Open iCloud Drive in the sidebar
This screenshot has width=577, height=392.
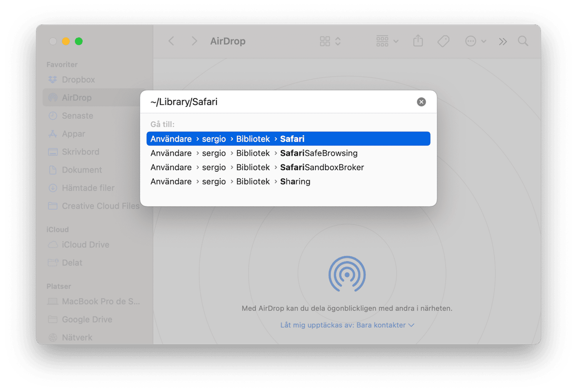(79, 245)
